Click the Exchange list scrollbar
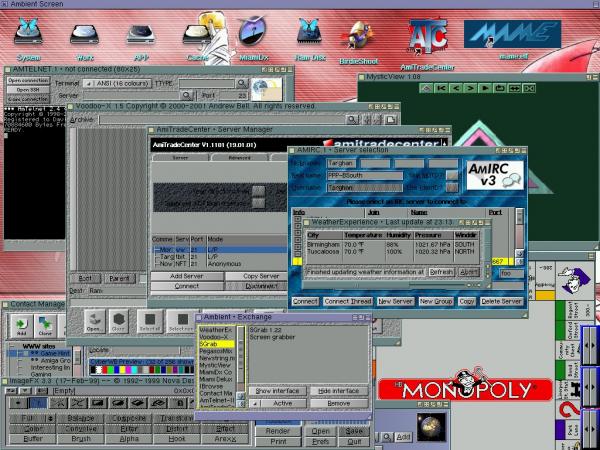Screen dimensions: 600x450 click(241, 358)
